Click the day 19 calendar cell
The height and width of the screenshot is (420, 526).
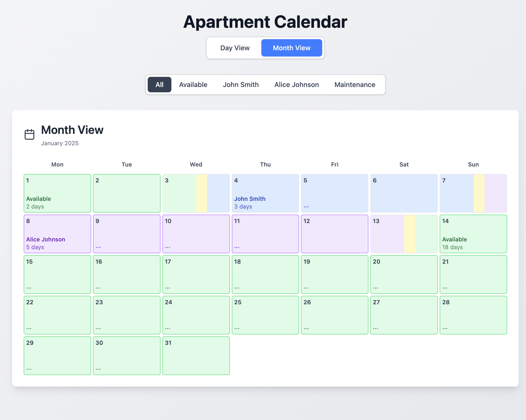click(x=334, y=274)
